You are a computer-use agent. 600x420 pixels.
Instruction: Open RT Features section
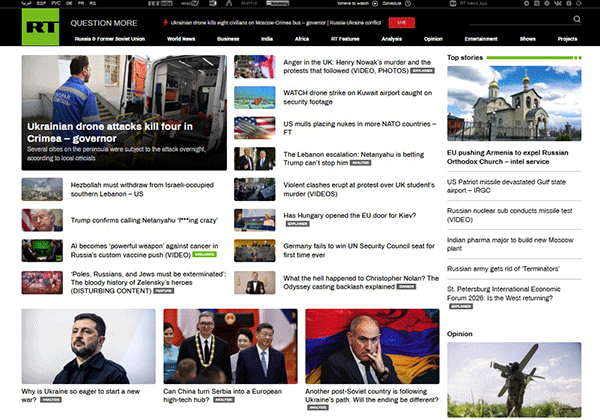(345, 39)
